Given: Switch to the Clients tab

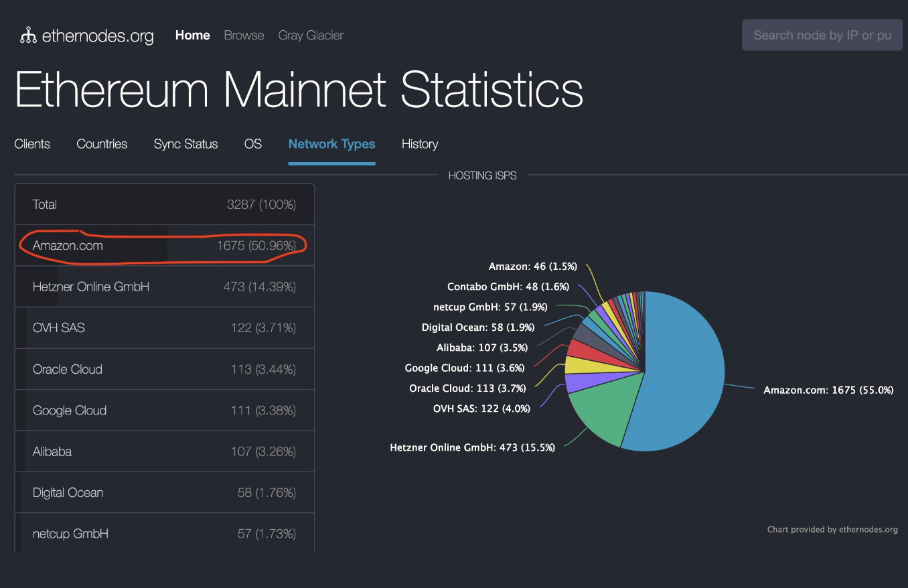Looking at the screenshot, I should (32, 144).
